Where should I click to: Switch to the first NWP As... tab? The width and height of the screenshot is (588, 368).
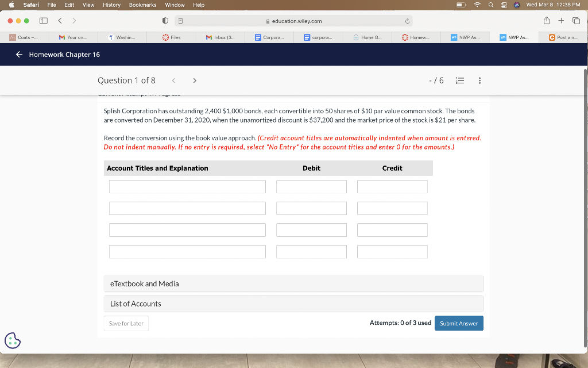[x=465, y=37]
